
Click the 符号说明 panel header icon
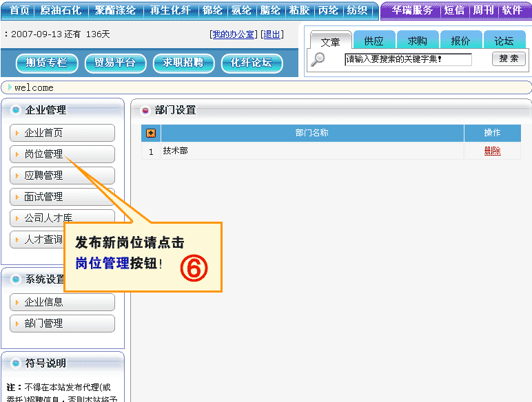pos(15,363)
